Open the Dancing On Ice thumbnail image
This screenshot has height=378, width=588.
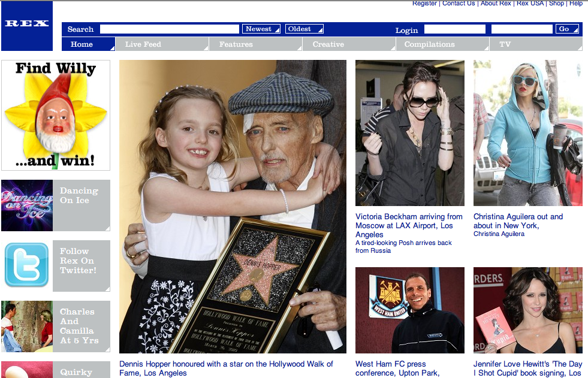[x=27, y=205]
